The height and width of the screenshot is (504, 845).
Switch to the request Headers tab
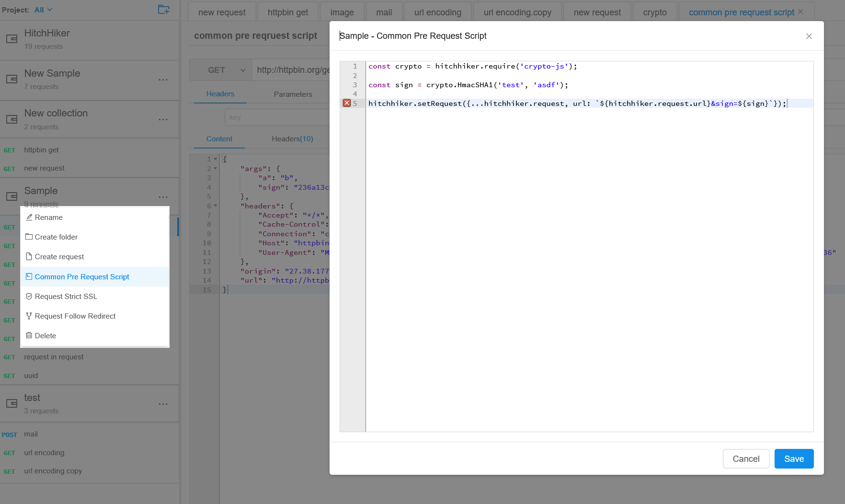pos(220,94)
